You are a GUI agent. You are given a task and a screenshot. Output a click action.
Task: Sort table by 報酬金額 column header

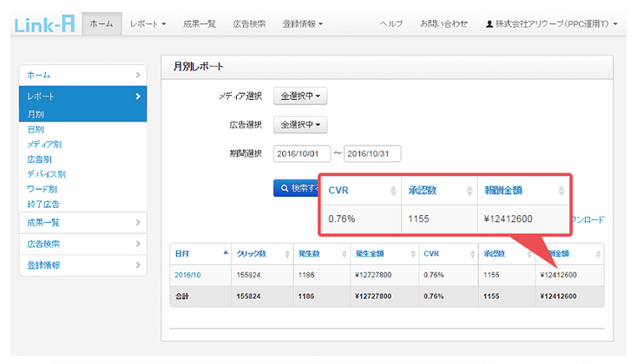pyautogui.click(x=569, y=254)
